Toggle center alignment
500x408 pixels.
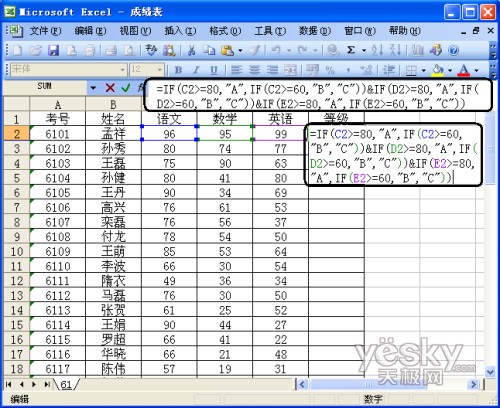(x=254, y=70)
